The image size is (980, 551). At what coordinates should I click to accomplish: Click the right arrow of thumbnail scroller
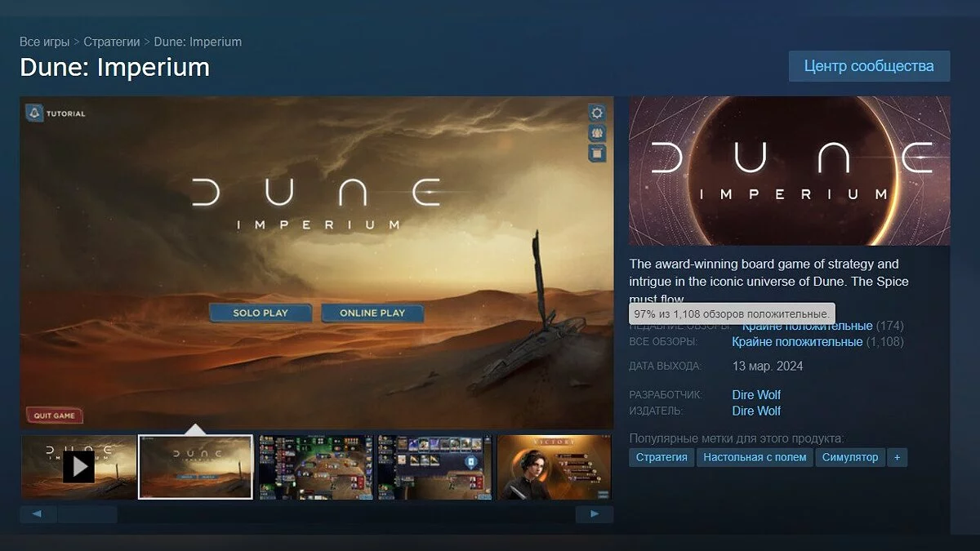[595, 514]
